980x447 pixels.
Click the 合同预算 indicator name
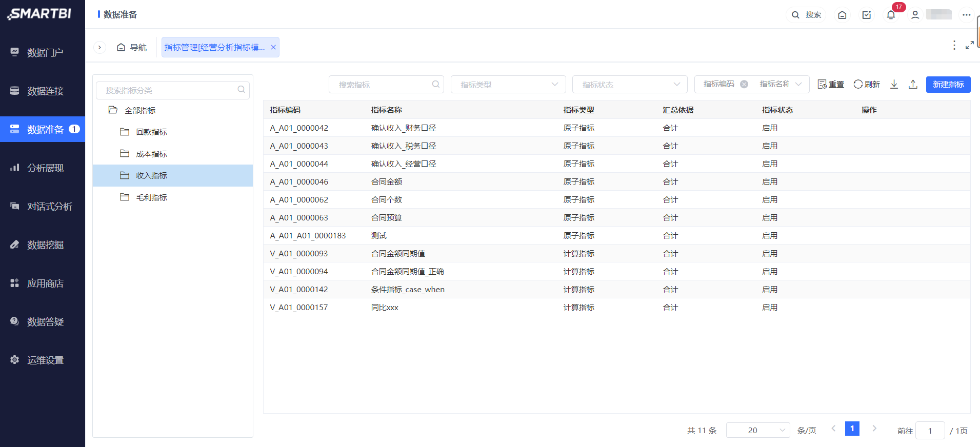coord(387,218)
